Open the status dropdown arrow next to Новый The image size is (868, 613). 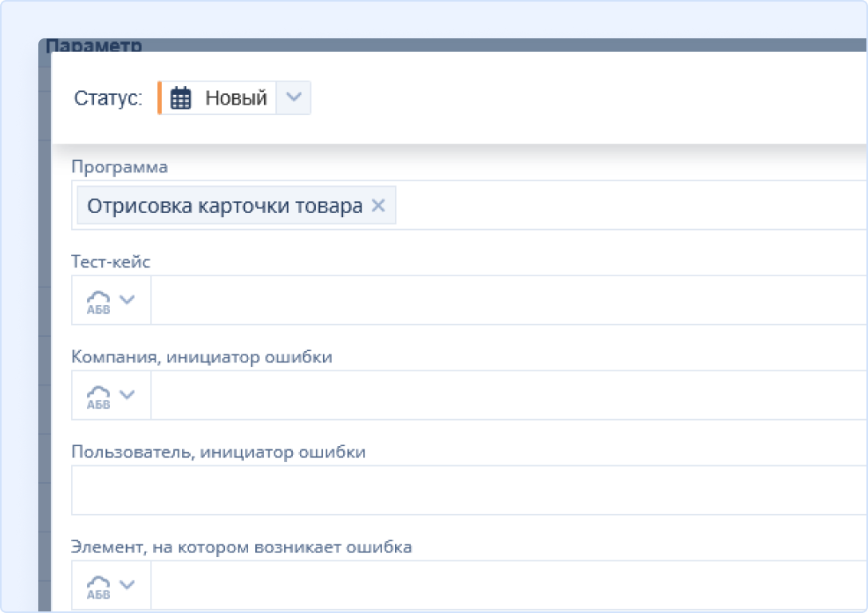(x=294, y=97)
